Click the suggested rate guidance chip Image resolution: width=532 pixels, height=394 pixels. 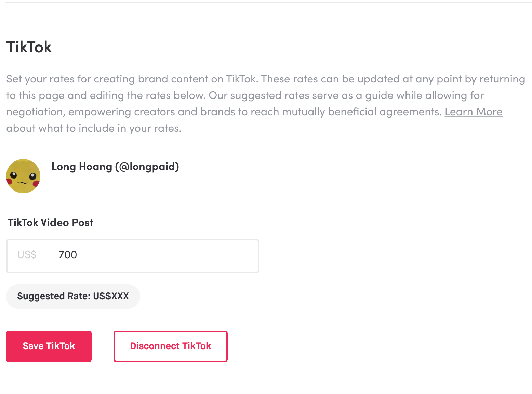pyautogui.click(x=73, y=296)
